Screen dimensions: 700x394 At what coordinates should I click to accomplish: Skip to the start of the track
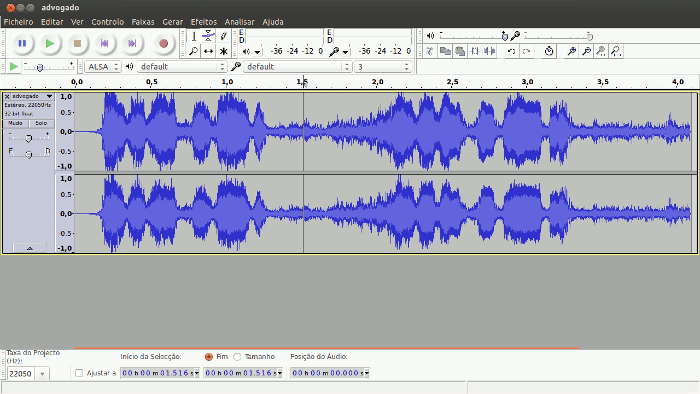(104, 43)
